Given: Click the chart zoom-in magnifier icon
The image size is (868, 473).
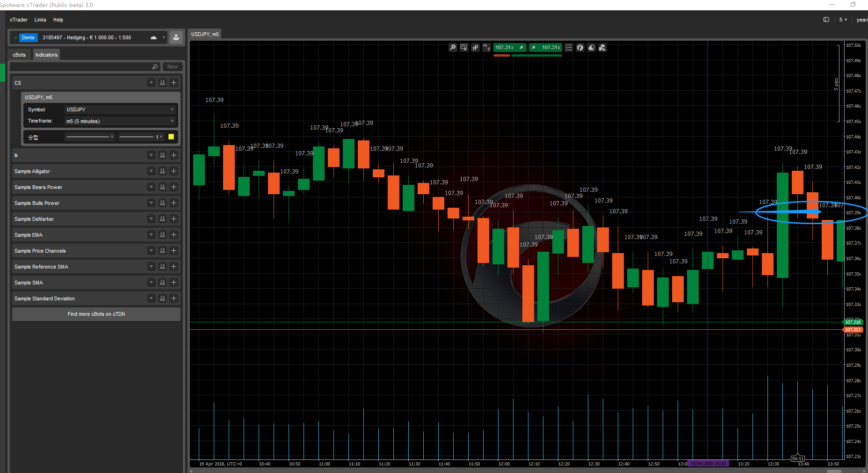Looking at the screenshot, I should [453, 47].
